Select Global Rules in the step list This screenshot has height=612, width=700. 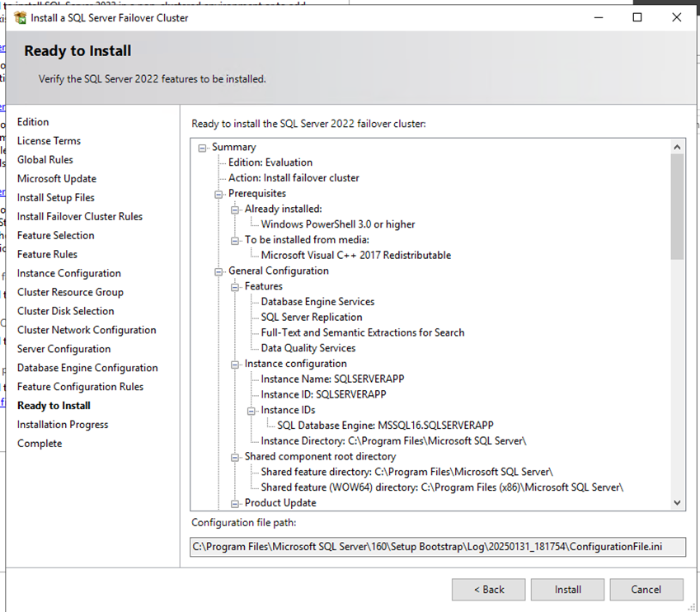[45, 159]
